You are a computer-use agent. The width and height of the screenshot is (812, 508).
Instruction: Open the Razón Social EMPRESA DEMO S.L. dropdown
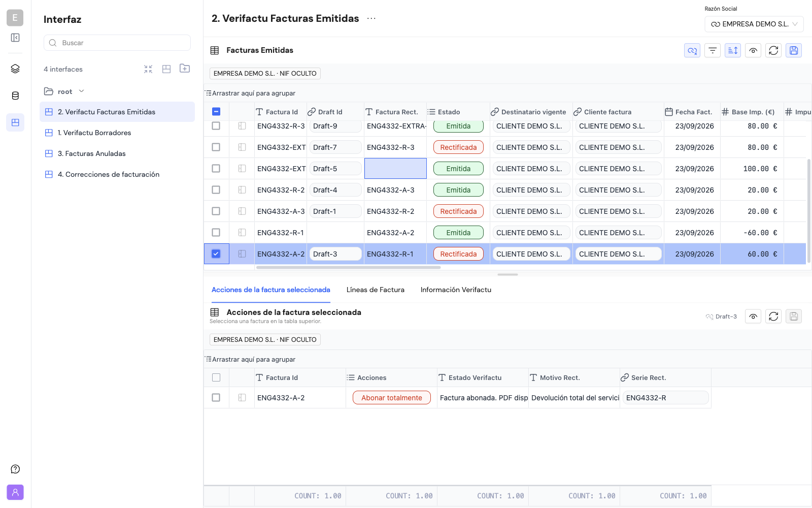pos(754,24)
